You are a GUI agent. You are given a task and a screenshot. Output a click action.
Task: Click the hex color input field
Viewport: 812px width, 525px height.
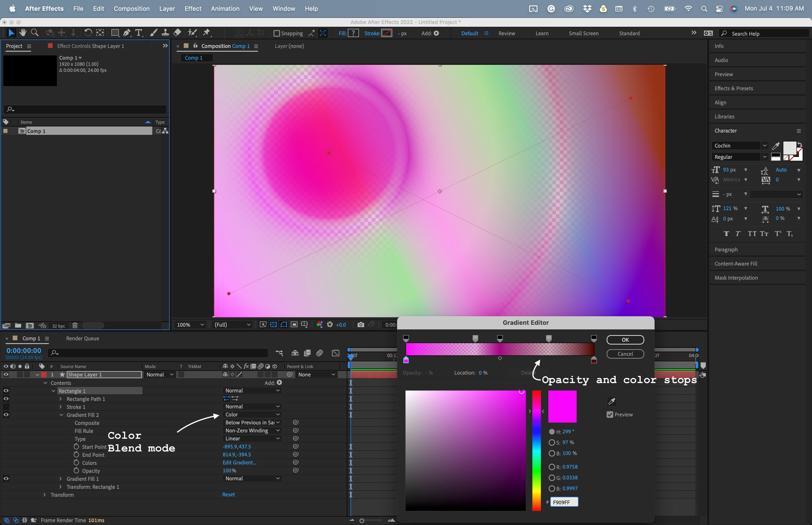point(564,502)
